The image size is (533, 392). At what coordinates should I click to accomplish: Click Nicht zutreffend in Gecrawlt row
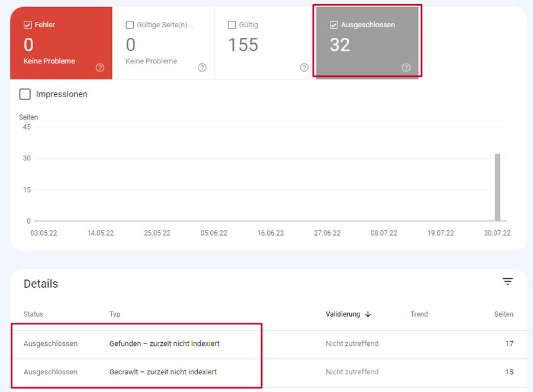point(352,372)
